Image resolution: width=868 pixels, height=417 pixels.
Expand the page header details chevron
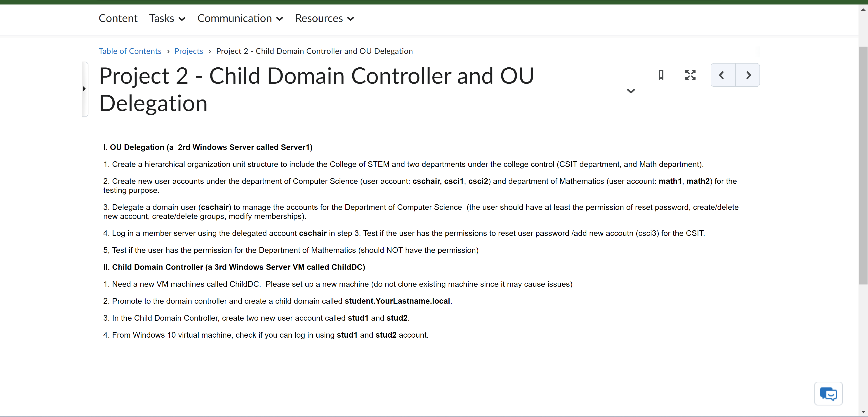pyautogui.click(x=631, y=91)
